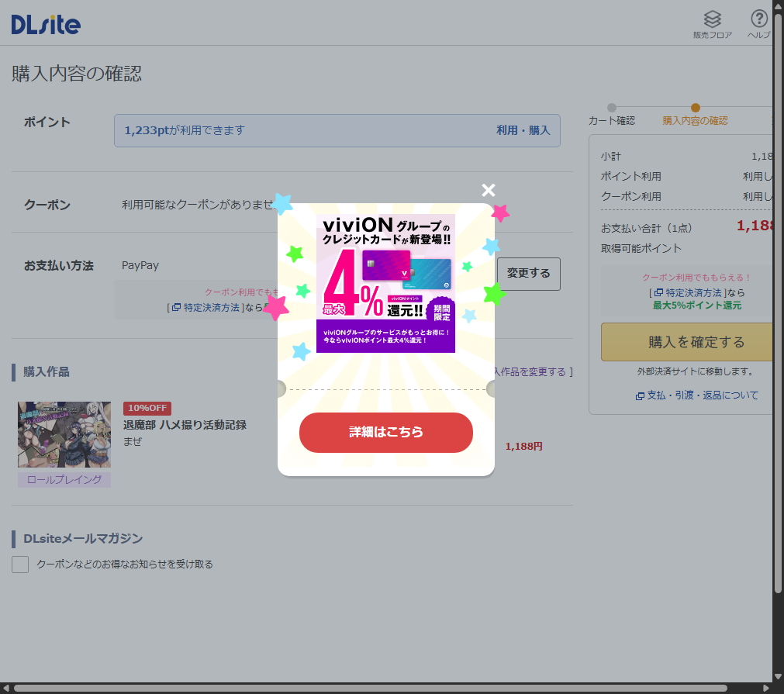Click the 購入内容の確認 page heading
This screenshot has height=694, width=784.
point(77,74)
